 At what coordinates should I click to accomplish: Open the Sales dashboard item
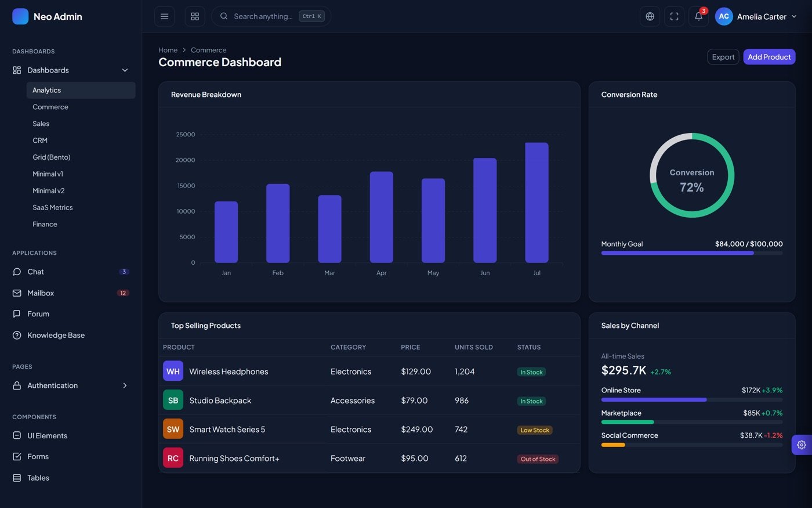[81, 124]
